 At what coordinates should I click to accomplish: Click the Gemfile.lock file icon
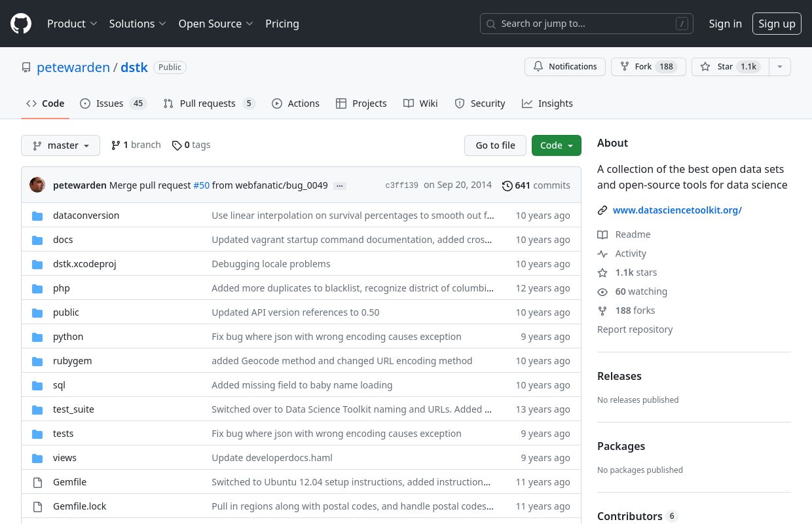[x=37, y=506]
